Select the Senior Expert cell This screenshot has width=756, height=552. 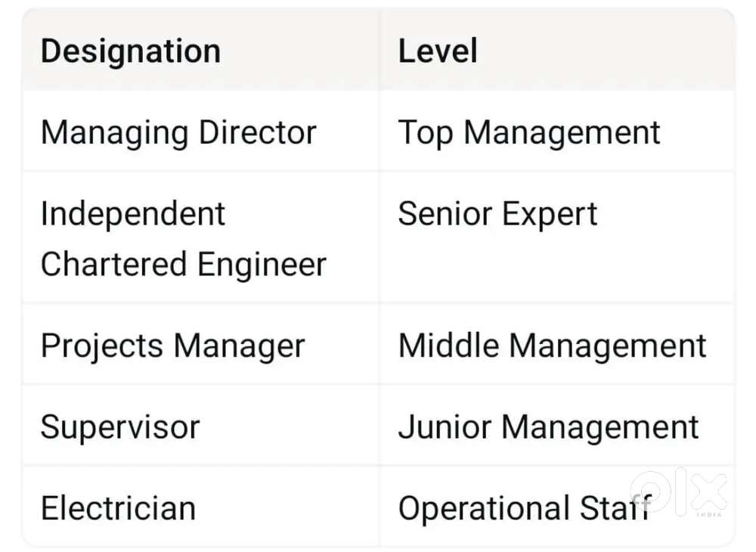[497, 214]
